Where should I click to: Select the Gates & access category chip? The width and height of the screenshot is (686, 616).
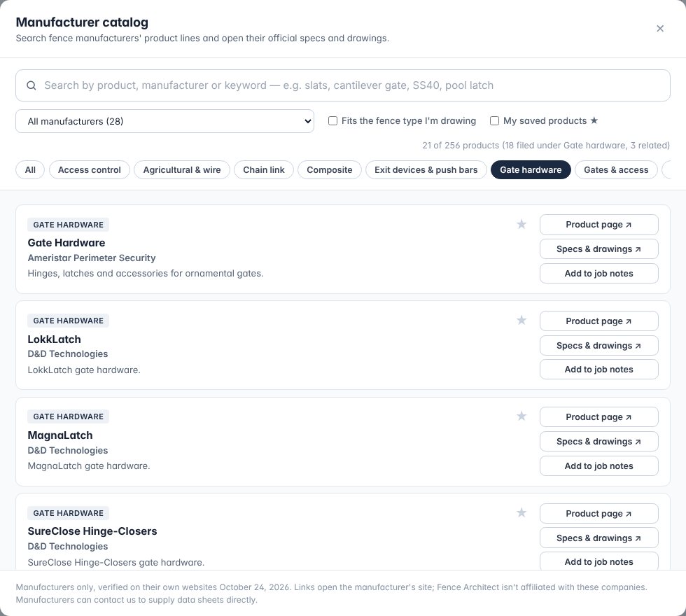(x=616, y=169)
